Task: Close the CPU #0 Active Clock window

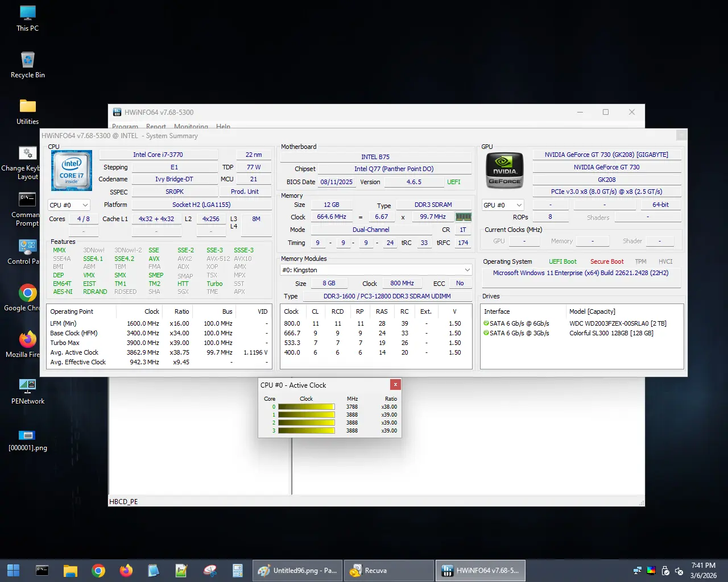Action: 395,385
